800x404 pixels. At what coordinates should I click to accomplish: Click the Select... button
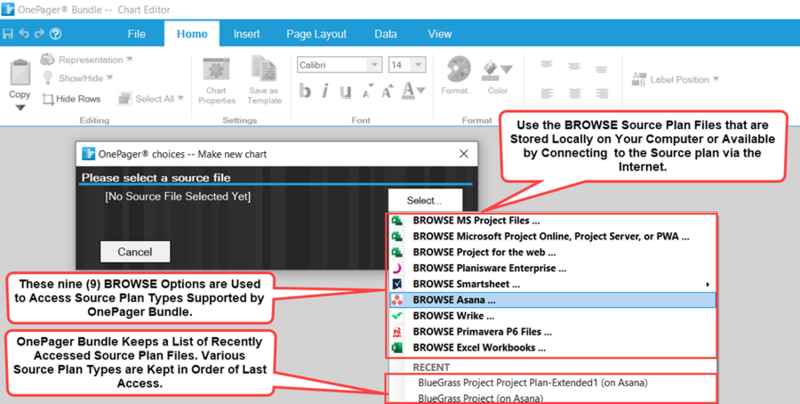[424, 200]
